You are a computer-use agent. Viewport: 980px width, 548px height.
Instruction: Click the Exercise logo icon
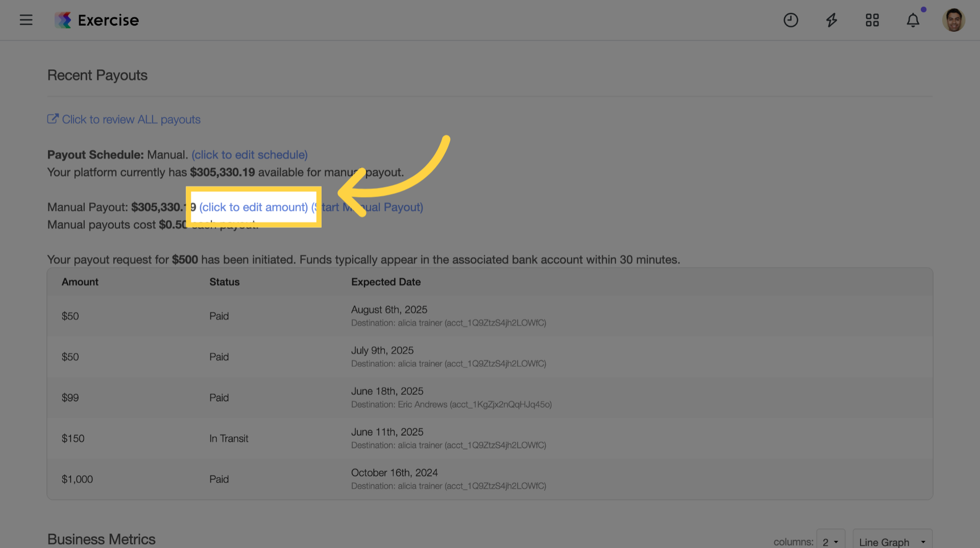pyautogui.click(x=63, y=20)
